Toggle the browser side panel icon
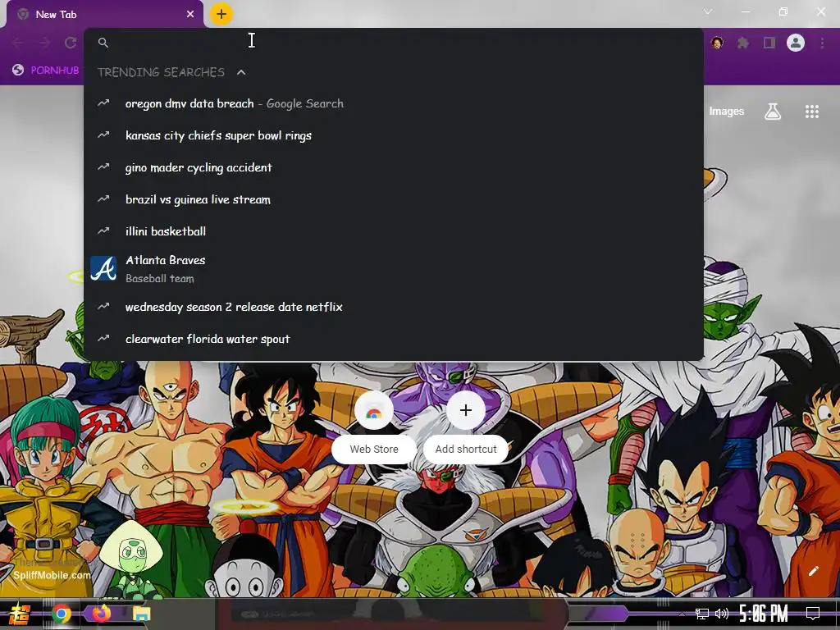Screen dimensions: 840x630 pyautogui.click(x=769, y=43)
